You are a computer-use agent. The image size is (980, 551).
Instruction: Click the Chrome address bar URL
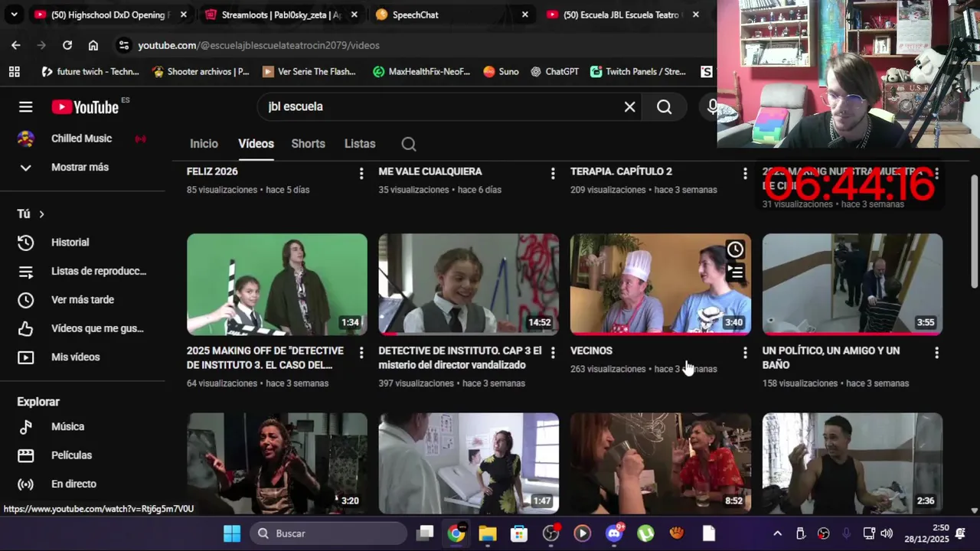tap(259, 45)
